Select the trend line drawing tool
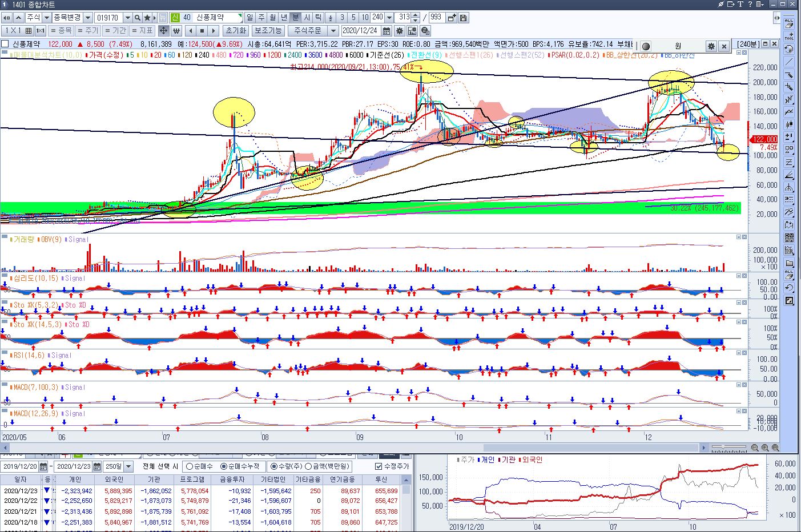 click(789, 62)
